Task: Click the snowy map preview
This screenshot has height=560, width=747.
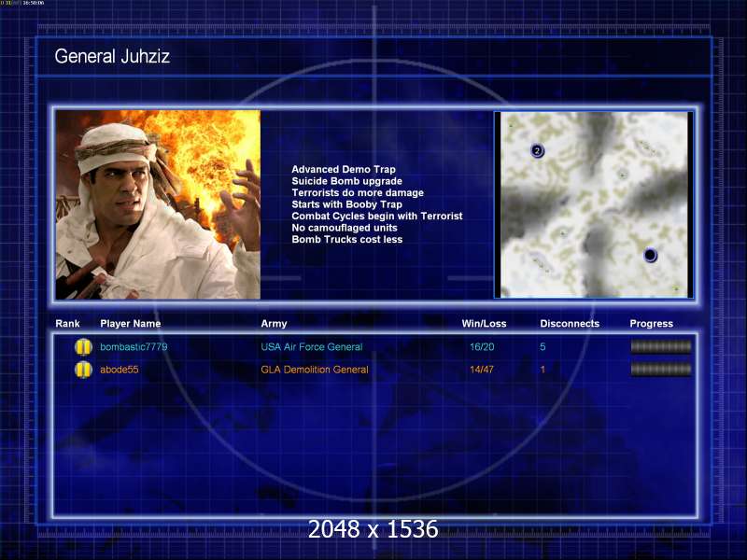Action: coord(594,204)
